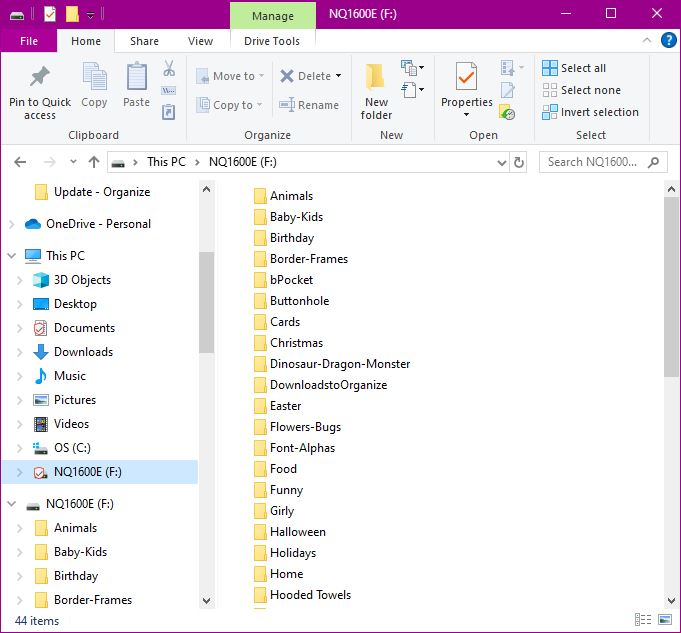Screen dimensions: 681x633
Task: Select the DownloadstoOrganize folder
Action: [x=321, y=385]
